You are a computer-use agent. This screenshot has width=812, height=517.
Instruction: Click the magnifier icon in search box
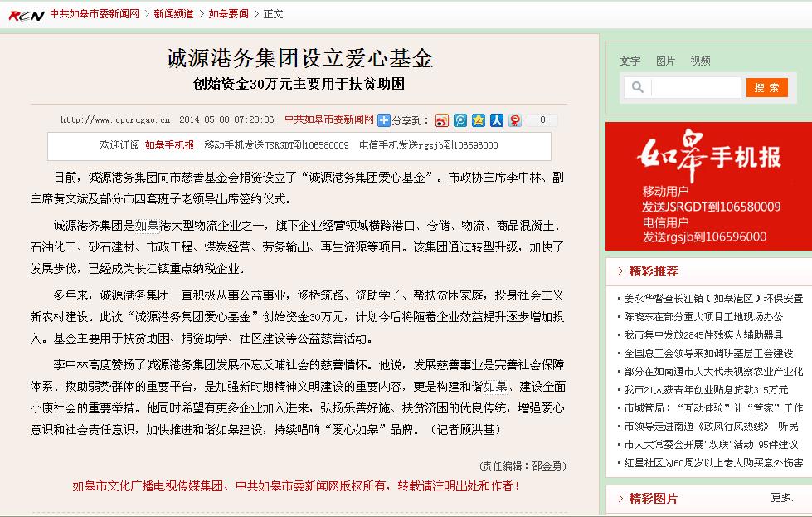coord(638,87)
